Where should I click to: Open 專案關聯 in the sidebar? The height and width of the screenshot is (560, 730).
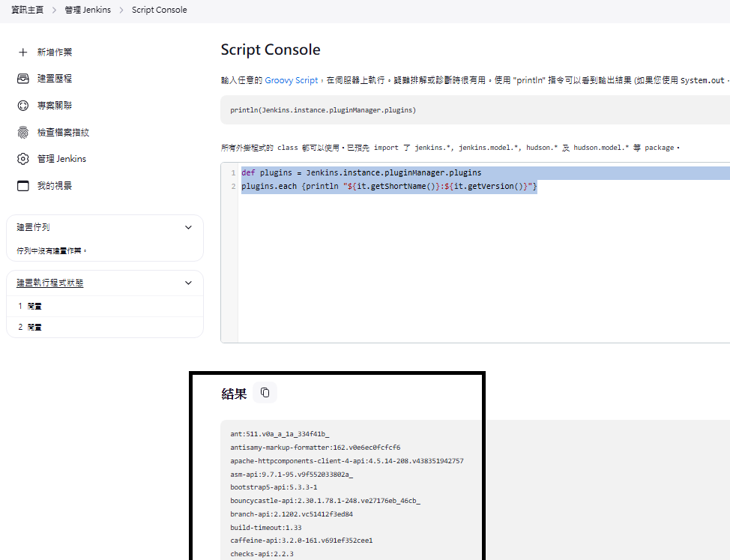(55, 106)
